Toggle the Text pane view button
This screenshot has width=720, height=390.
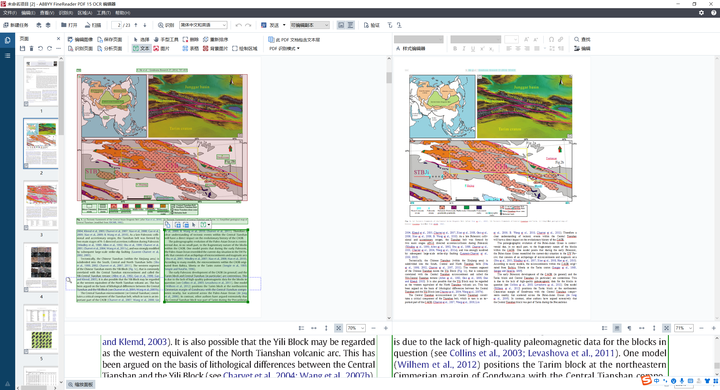point(350,25)
